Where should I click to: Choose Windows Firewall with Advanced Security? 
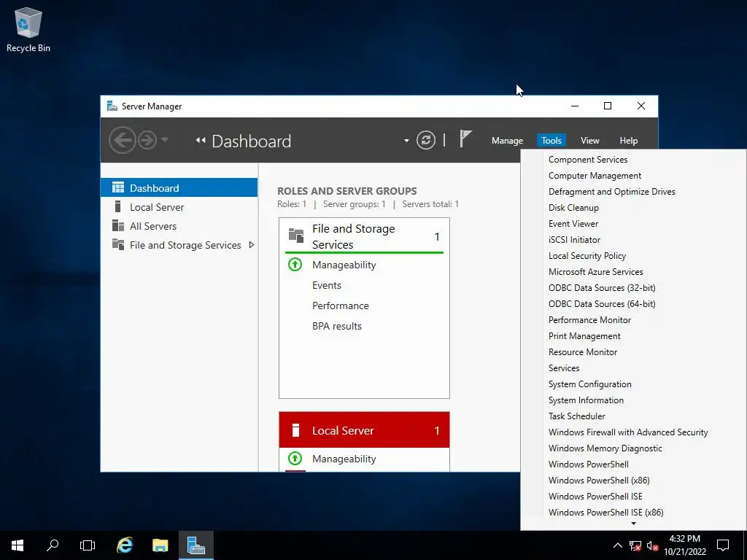633,432
